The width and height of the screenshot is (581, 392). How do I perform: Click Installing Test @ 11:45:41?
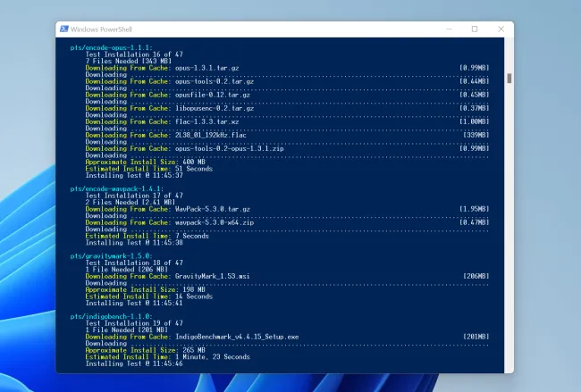coord(134,304)
